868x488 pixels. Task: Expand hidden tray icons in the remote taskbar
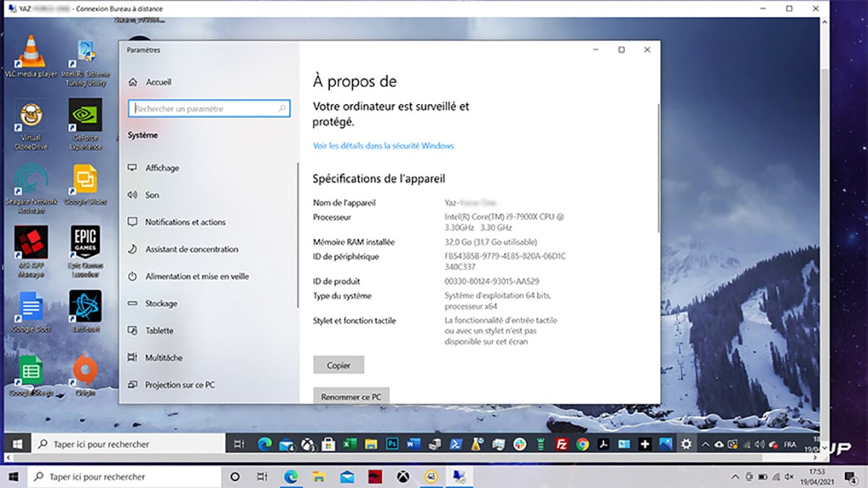tap(705, 444)
